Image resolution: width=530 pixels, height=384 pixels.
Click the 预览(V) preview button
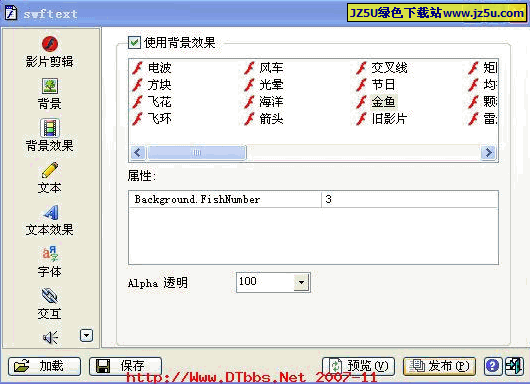point(359,366)
